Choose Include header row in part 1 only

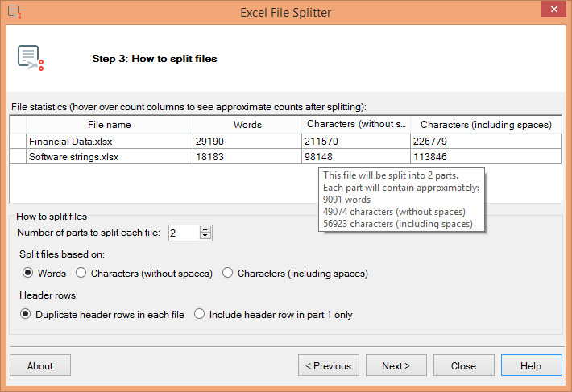coord(199,315)
